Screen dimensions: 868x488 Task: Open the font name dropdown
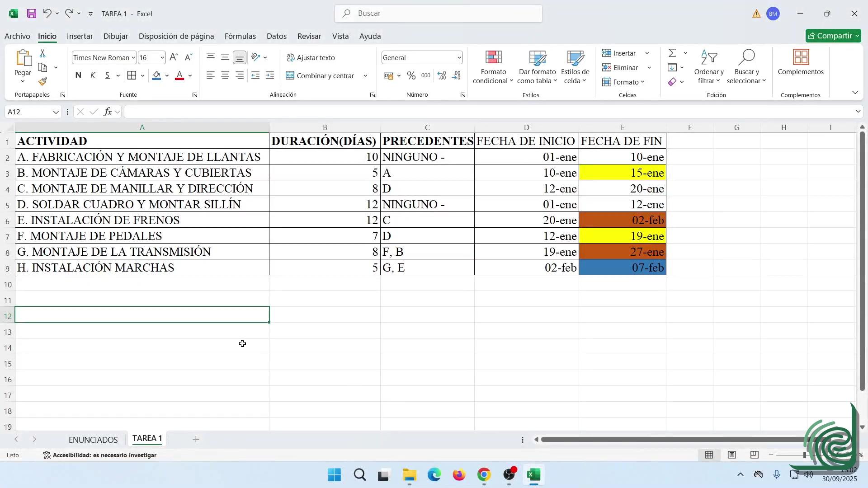[x=133, y=58]
